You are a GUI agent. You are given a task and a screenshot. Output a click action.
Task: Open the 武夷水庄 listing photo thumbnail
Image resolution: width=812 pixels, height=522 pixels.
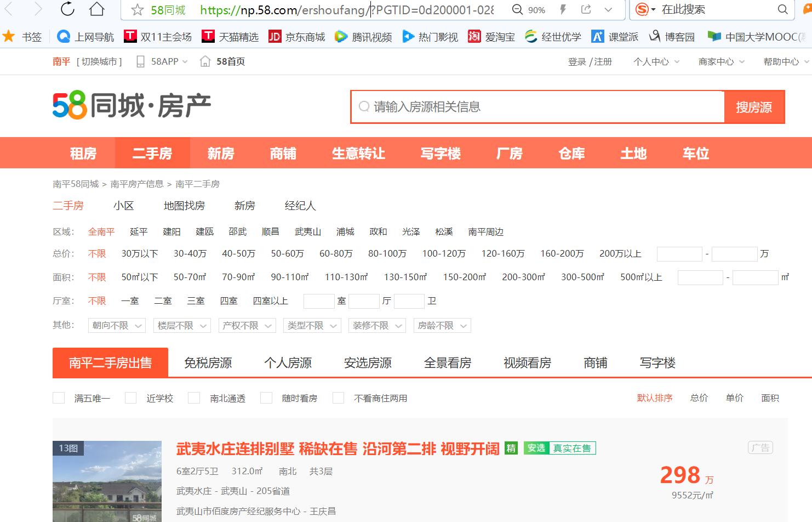point(107,481)
